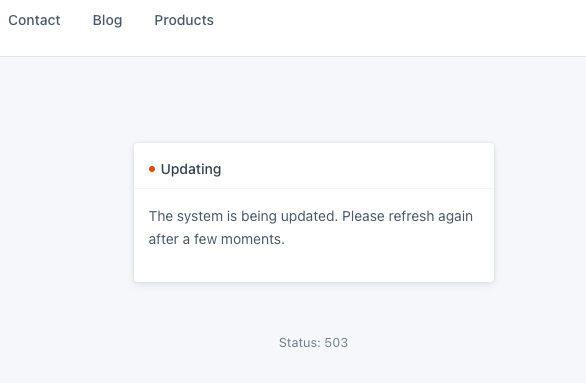Select the Updating card heading

click(x=191, y=169)
